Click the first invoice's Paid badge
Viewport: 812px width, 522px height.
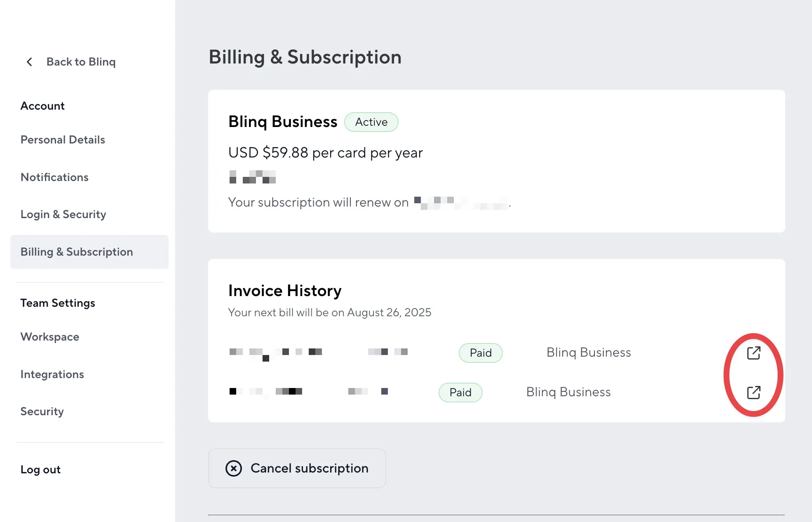pyautogui.click(x=481, y=353)
